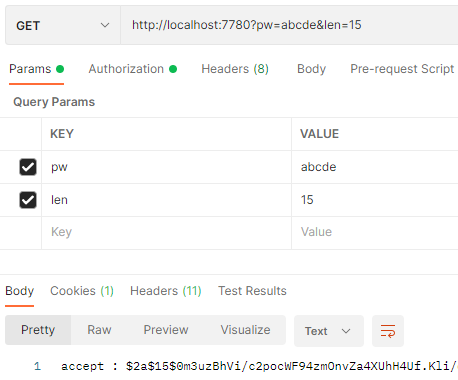Viewport: 458px width, 380px height.
Task: Open the Authorization tab
Action: 132,69
